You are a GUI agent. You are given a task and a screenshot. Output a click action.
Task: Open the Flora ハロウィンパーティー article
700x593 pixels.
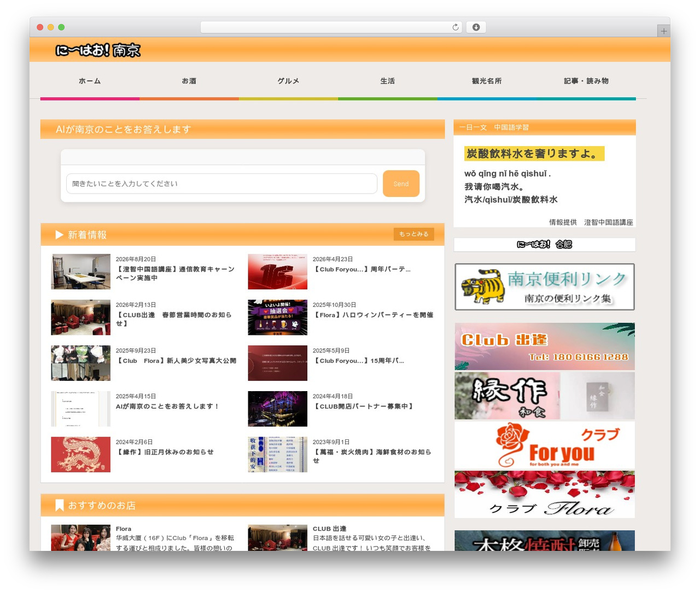pyautogui.click(x=373, y=315)
